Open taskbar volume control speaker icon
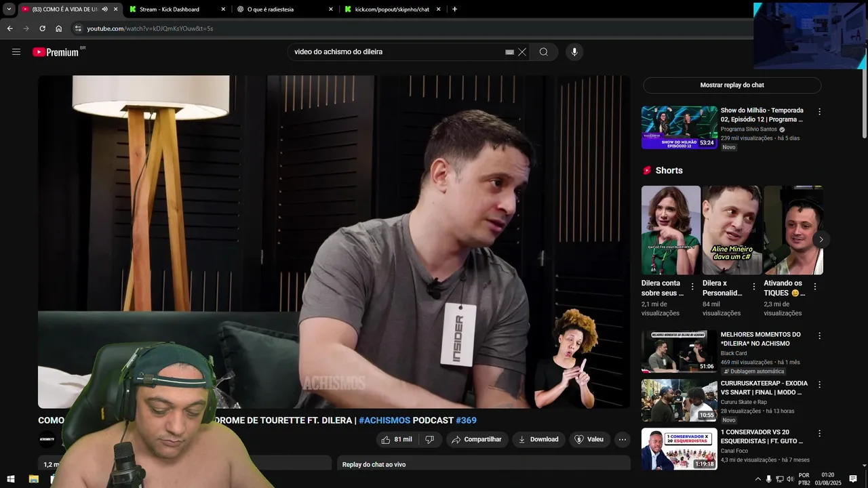Screen dimensions: 868x488 [790, 479]
